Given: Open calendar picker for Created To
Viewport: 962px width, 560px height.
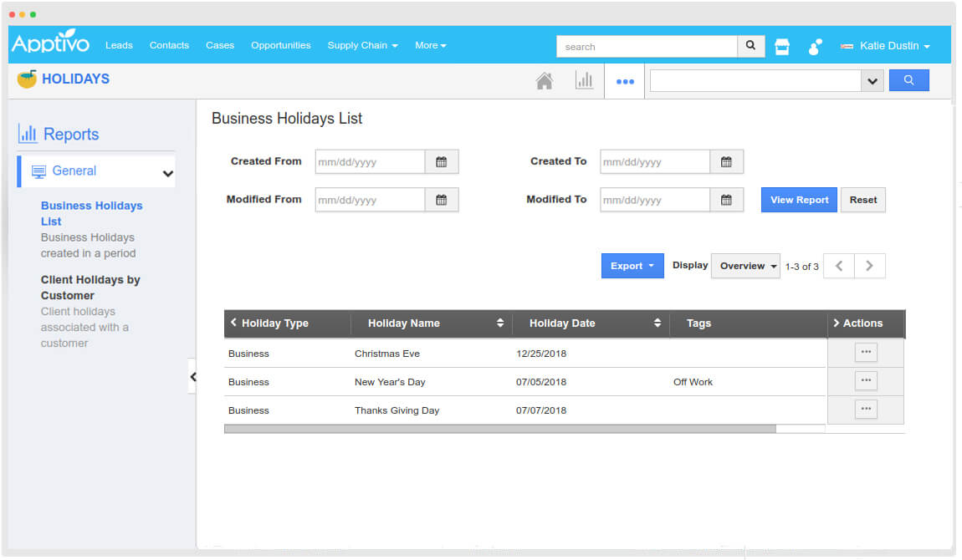Looking at the screenshot, I should (726, 162).
